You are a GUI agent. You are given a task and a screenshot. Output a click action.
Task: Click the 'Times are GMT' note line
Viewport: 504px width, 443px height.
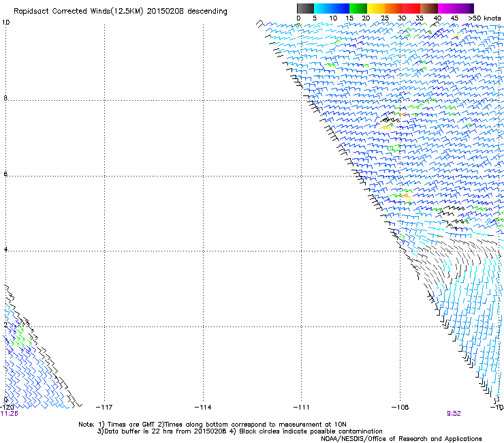(x=212, y=425)
